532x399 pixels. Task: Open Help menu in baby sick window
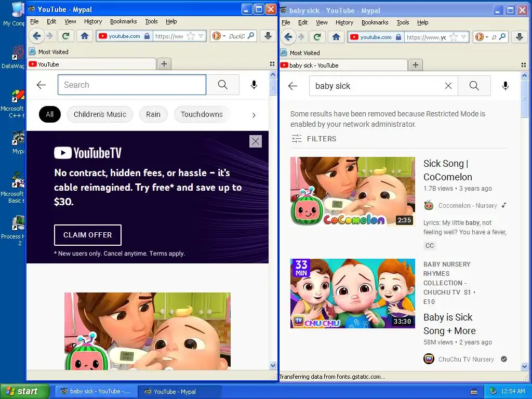[x=422, y=22]
